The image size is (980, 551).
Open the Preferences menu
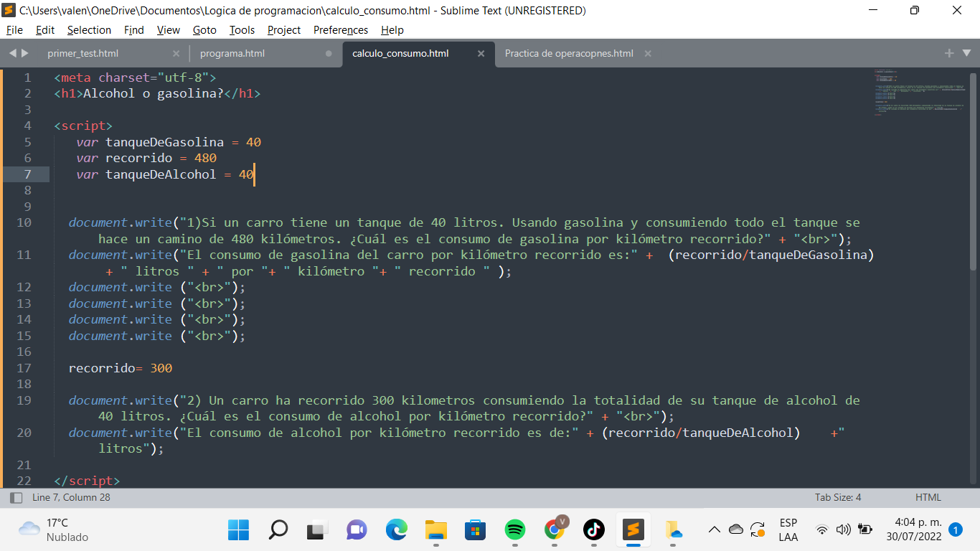[x=341, y=30]
